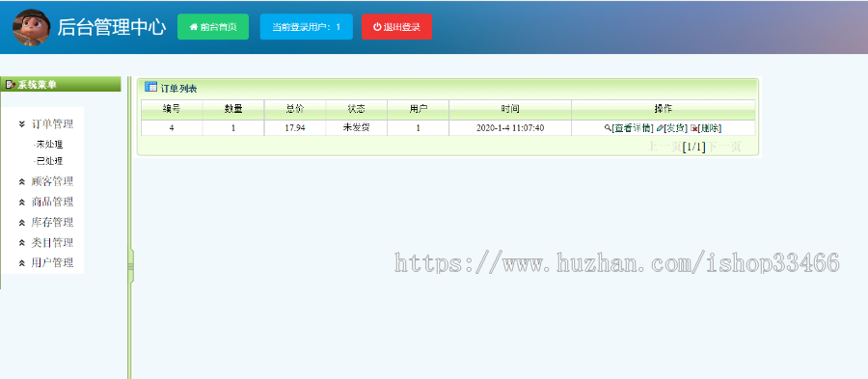Click the 总价 column header

(x=295, y=110)
